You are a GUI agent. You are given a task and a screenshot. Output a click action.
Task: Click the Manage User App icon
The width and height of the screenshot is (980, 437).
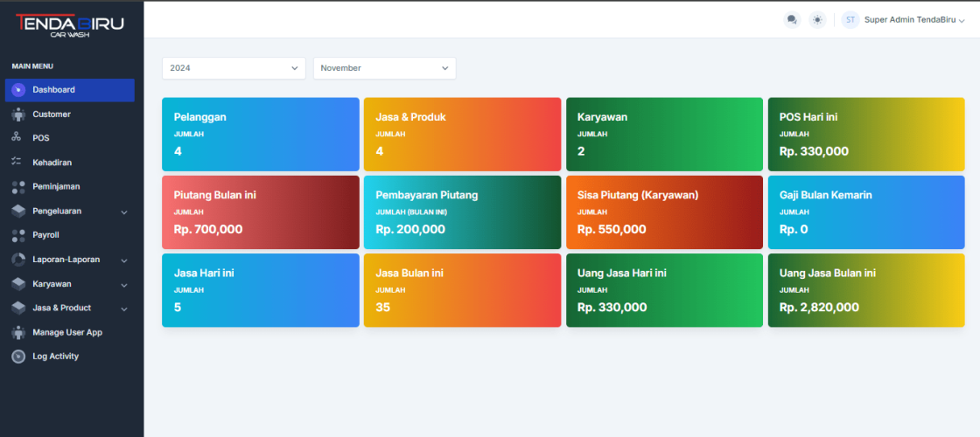tap(18, 332)
